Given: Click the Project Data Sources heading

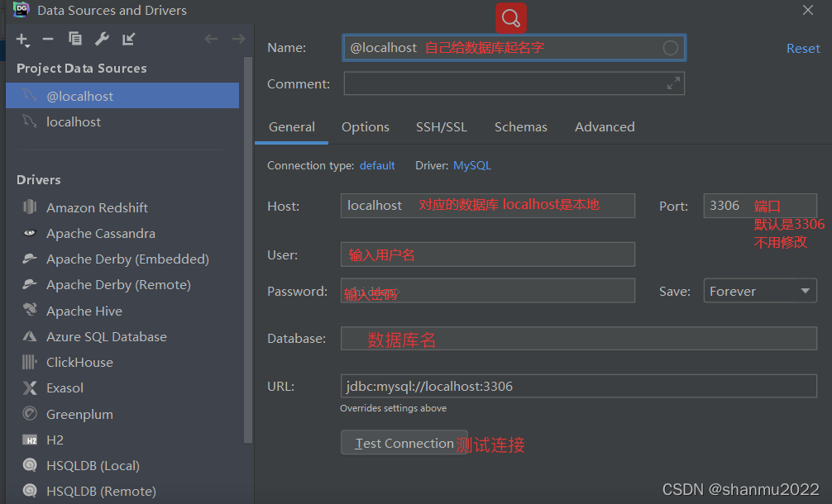Looking at the screenshot, I should click(81, 69).
